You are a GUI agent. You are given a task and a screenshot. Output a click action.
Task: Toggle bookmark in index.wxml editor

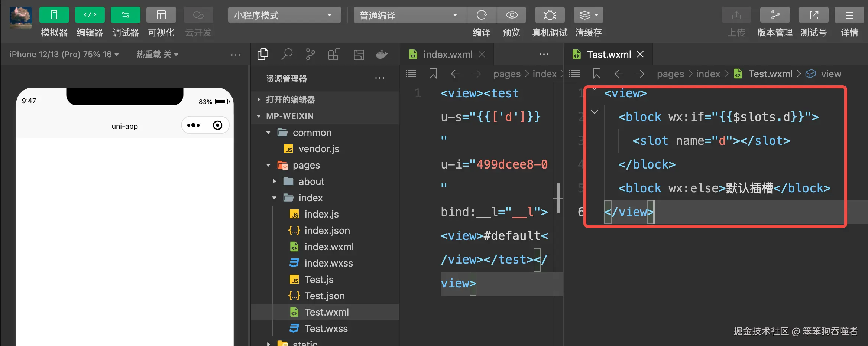[433, 74]
